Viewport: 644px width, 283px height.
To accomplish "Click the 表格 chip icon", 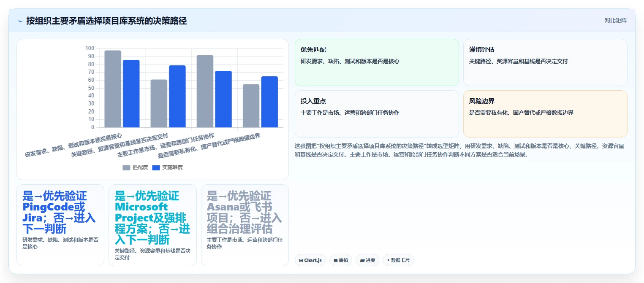I will [x=335, y=261].
